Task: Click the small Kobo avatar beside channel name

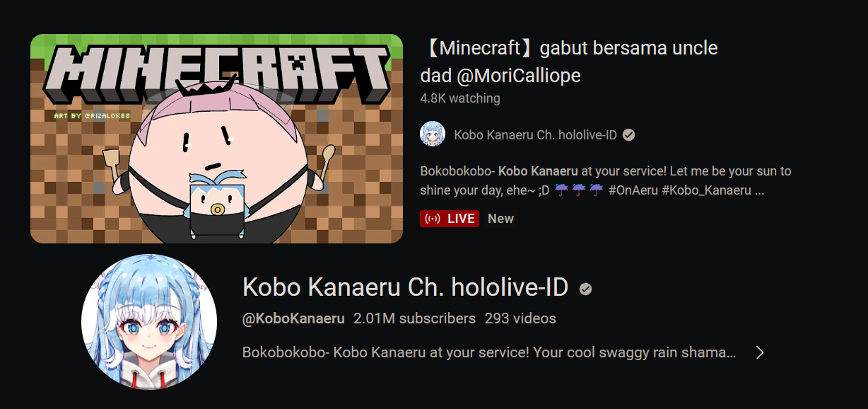Action: (433, 134)
